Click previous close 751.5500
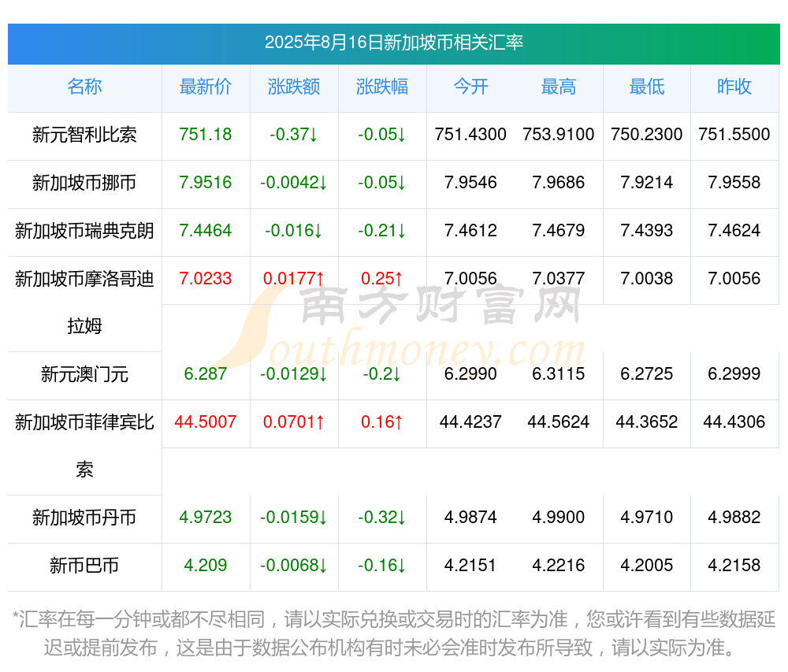 coord(734,135)
